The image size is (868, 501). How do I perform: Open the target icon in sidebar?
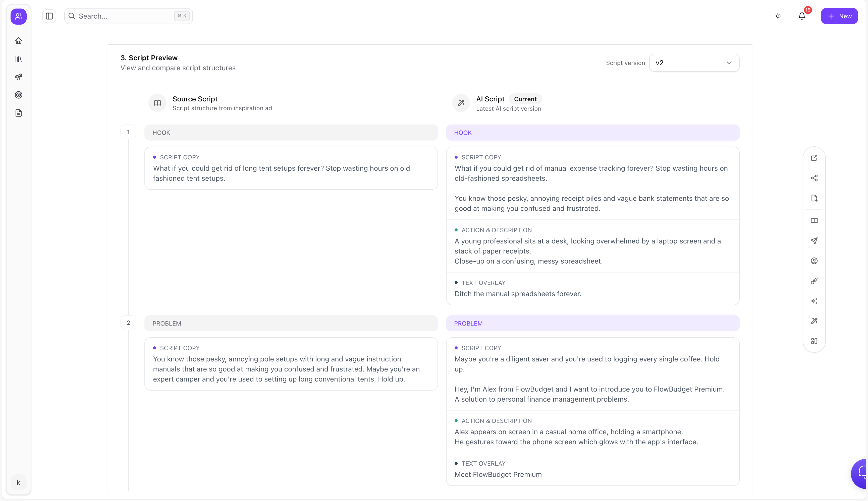pyautogui.click(x=19, y=95)
